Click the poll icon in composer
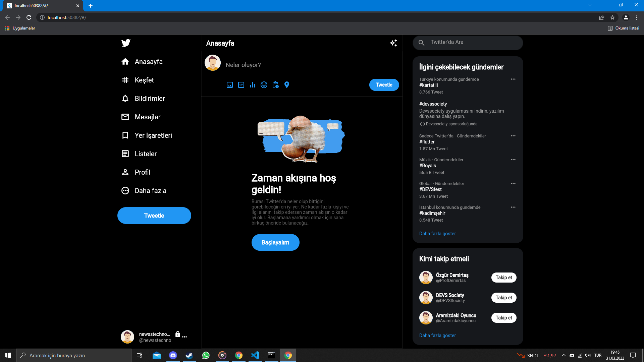This screenshot has width=644, height=362. coord(253,85)
